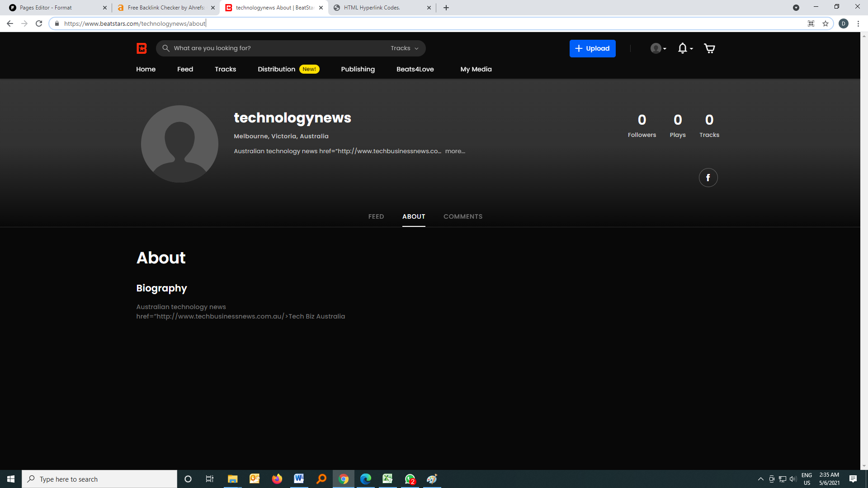The image size is (868, 488).
Task: Open Windows Start menu
Action: 11,479
